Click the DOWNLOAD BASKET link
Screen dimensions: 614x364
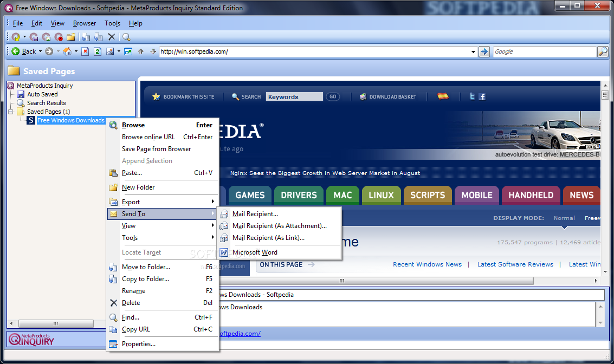(393, 96)
